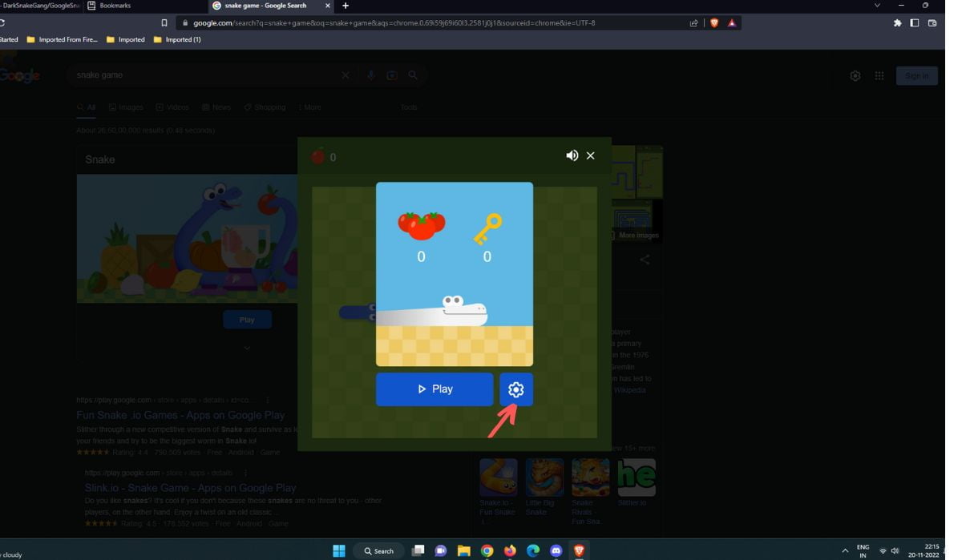Screen dimensions: 962x560
Task: Mute the snake game sound
Action: pos(572,155)
